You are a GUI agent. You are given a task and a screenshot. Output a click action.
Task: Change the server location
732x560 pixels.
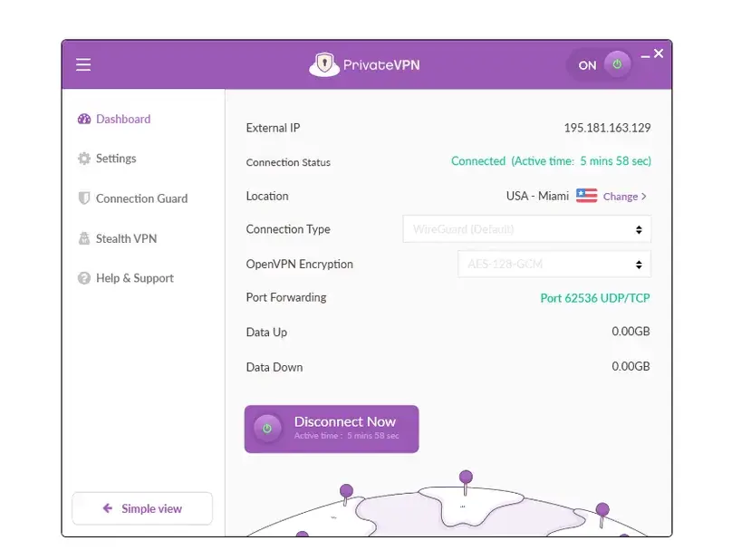624,197
